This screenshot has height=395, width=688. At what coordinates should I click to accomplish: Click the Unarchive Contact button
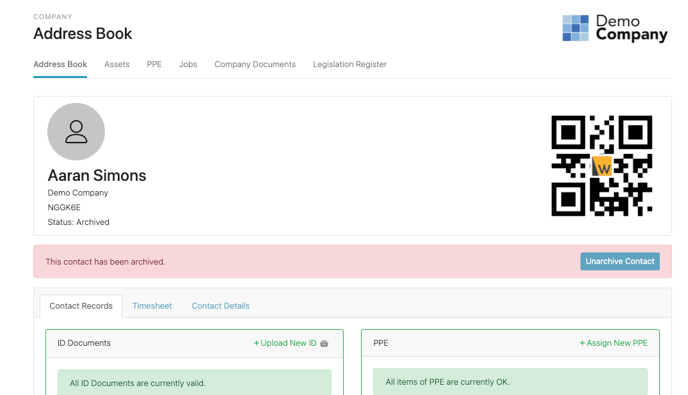tap(620, 261)
